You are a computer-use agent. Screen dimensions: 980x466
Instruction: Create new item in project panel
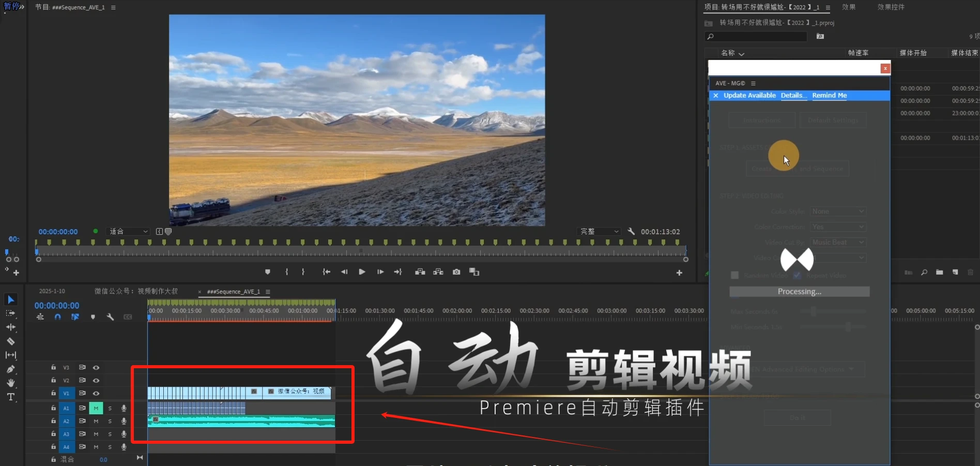click(955, 272)
